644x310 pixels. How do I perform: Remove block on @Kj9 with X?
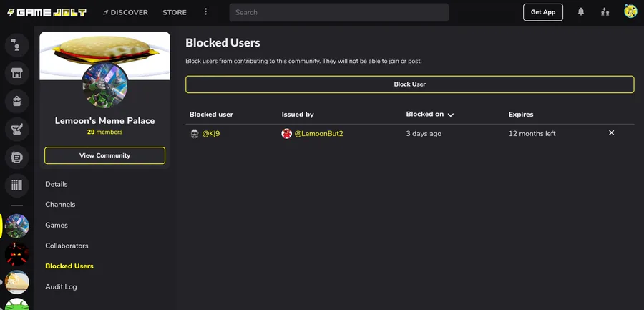click(x=611, y=133)
